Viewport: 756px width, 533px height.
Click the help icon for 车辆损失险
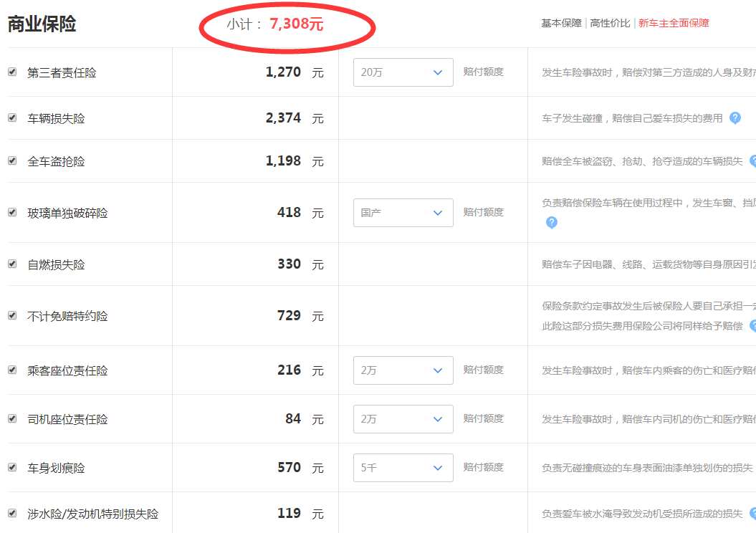pyautogui.click(x=735, y=118)
